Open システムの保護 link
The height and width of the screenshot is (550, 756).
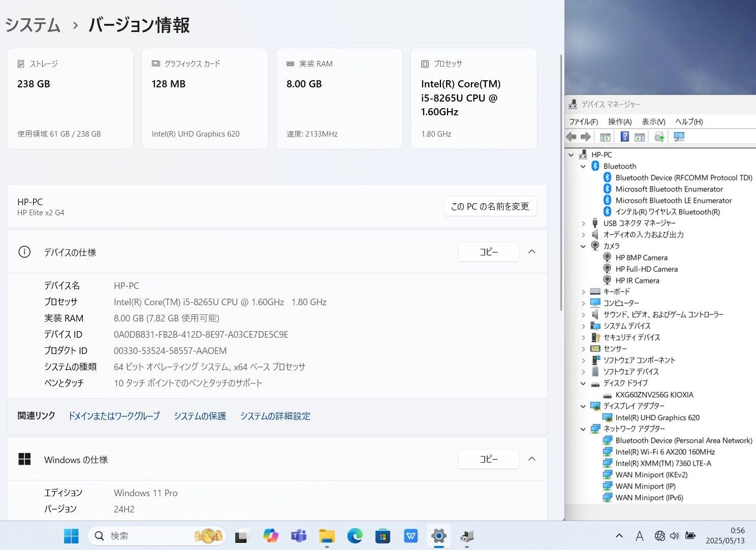click(200, 416)
